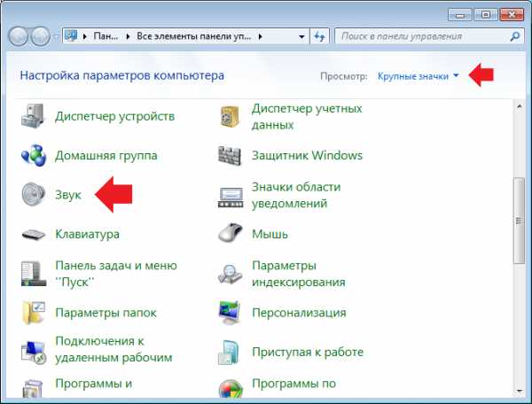532x404 pixels.
Task: Expand the arrow after Все элементы панели
Action: 260,36
